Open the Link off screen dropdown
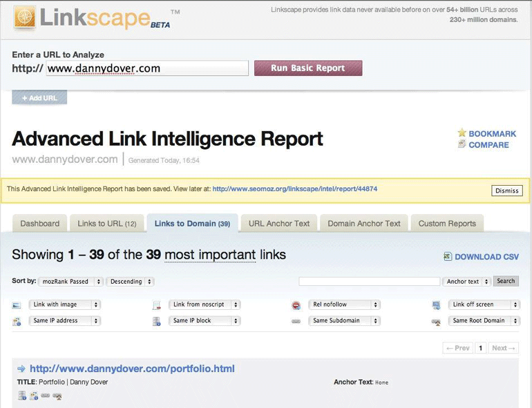 click(x=484, y=304)
